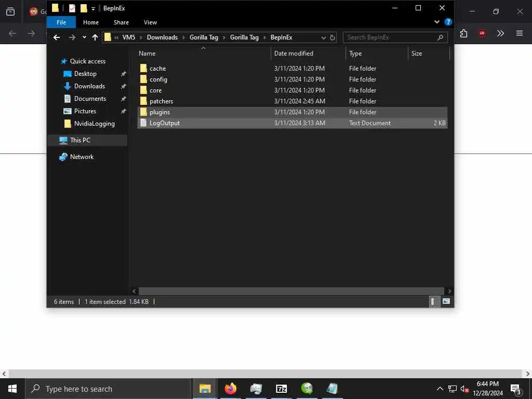Screen dimensions: 532x399
Task: Click the file list scroll left arrow
Action: click(134, 291)
